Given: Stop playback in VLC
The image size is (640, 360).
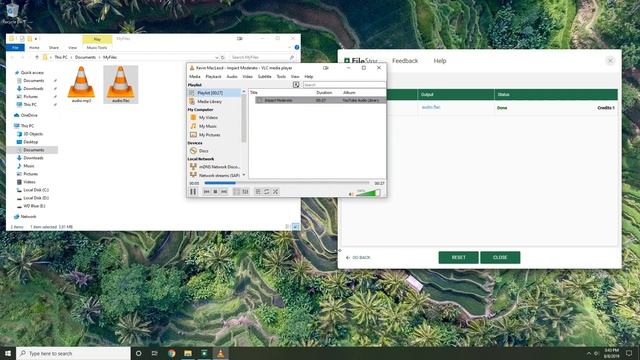Looking at the screenshot, I should 216,192.
